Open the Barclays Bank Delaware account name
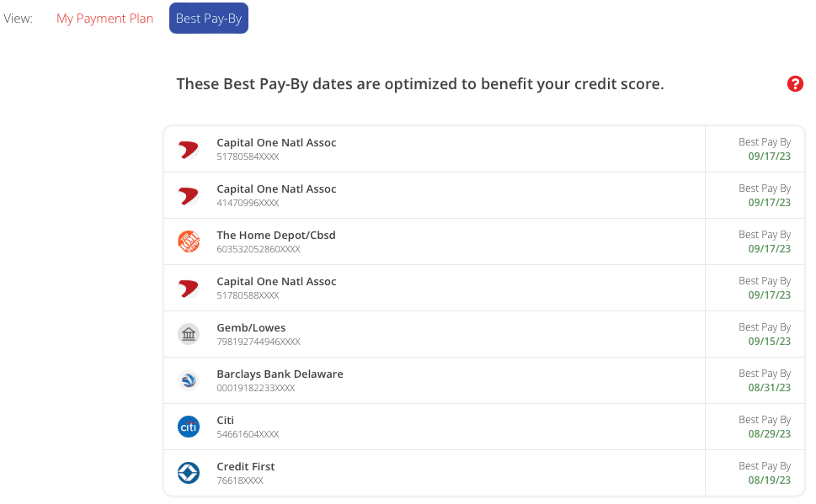The image size is (816, 504). [280, 374]
